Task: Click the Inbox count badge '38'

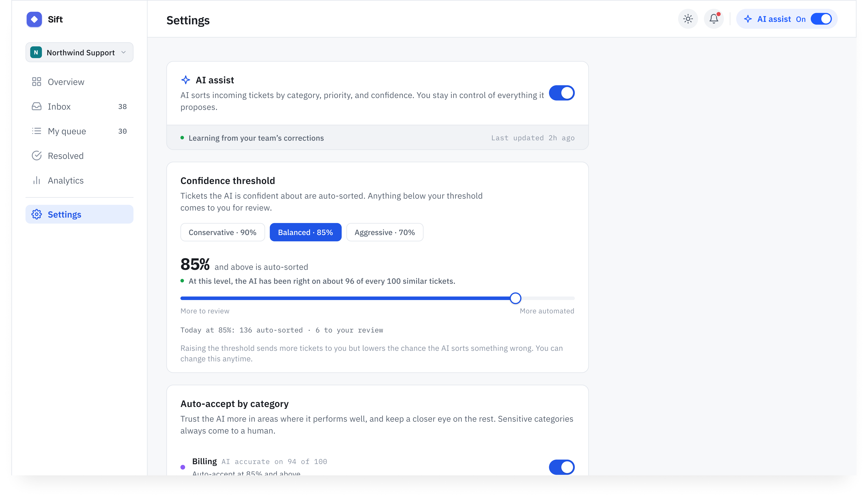Action: 123,107
